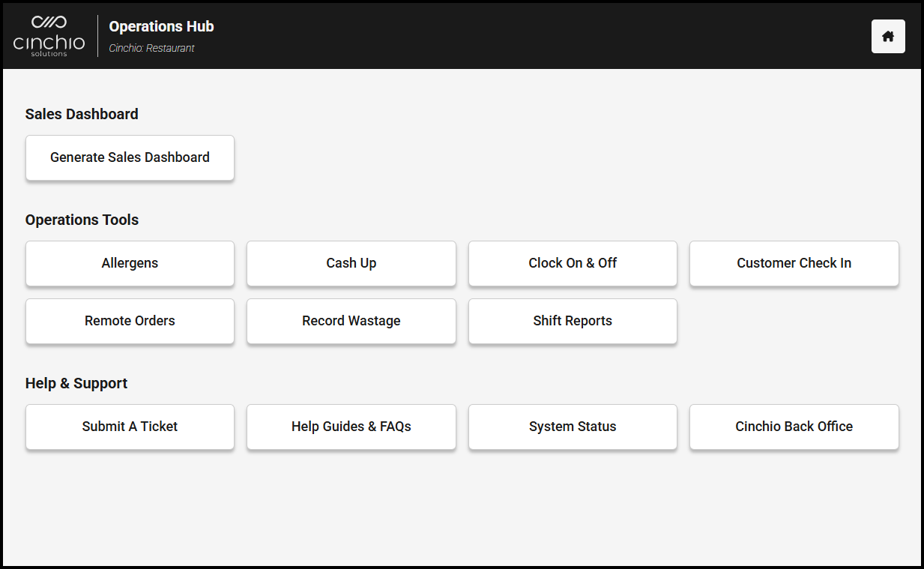Click the Home icon in header
This screenshot has width=924, height=569.
888,36
